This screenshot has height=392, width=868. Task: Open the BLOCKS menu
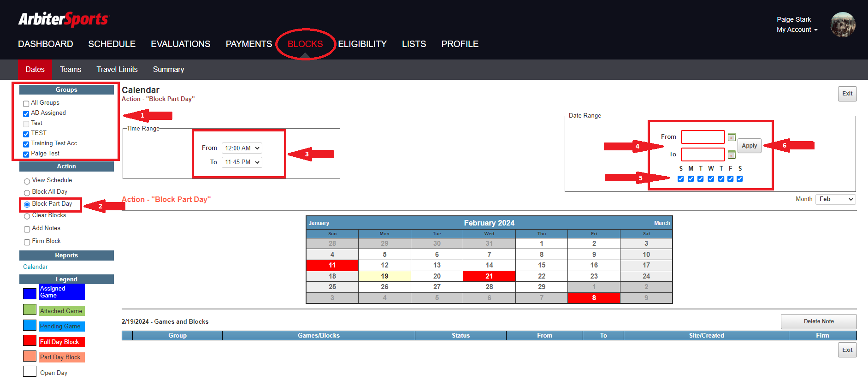pos(305,44)
